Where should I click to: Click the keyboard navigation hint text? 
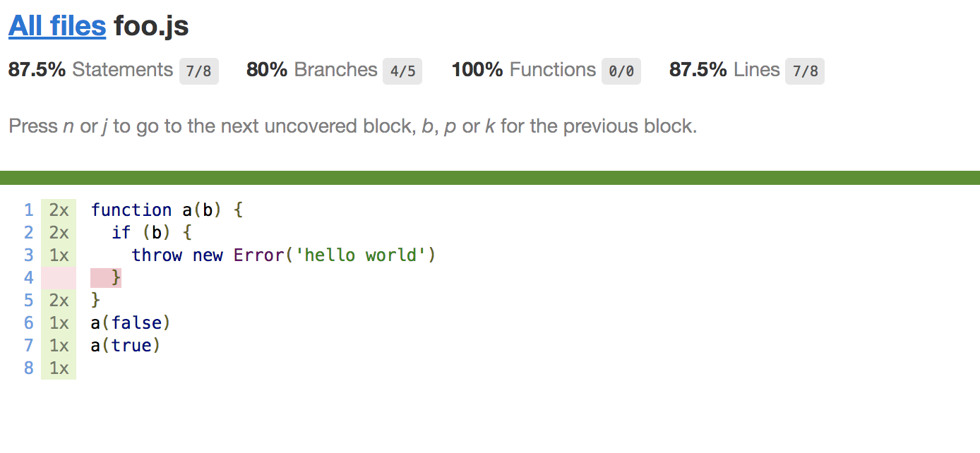tap(352, 127)
